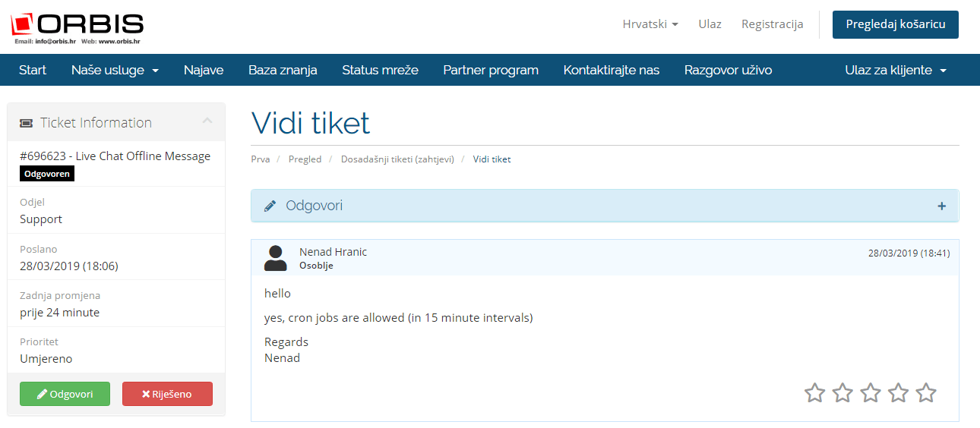980x428 pixels.
Task: Expand the Odgovori reply panel plus
Action: pos(942,206)
